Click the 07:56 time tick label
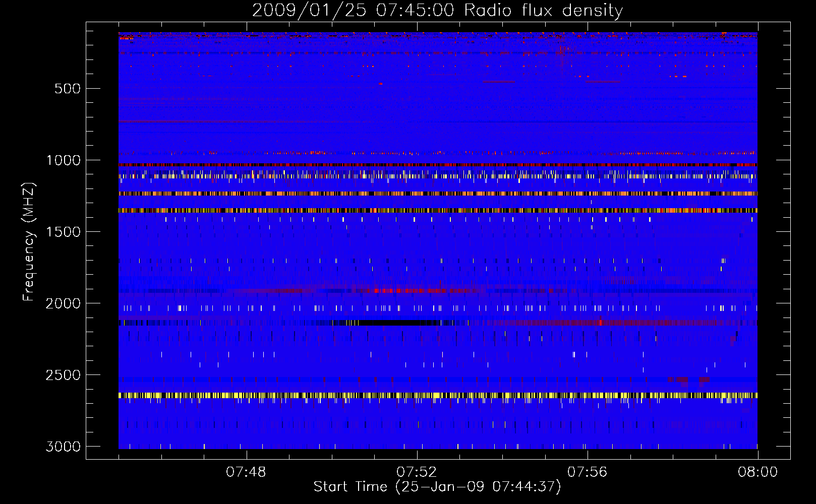The height and width of the screenshot is (504, 816). 588,472
